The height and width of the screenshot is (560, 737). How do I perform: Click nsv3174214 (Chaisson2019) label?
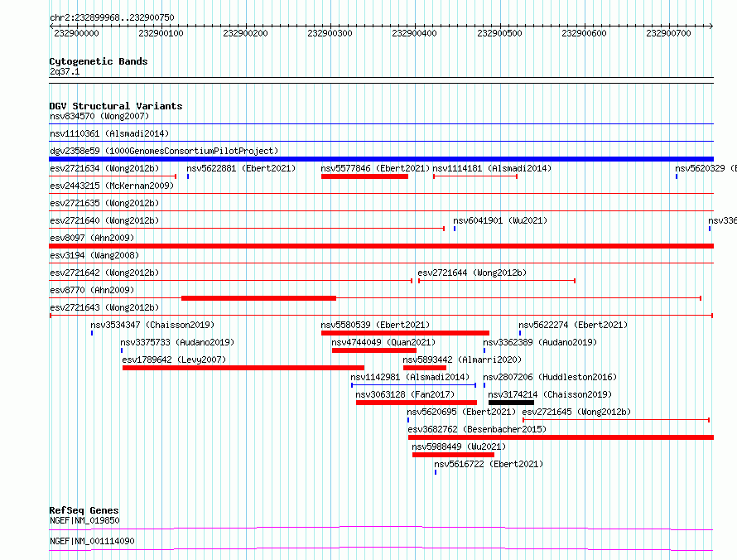[x=550, y=394]
